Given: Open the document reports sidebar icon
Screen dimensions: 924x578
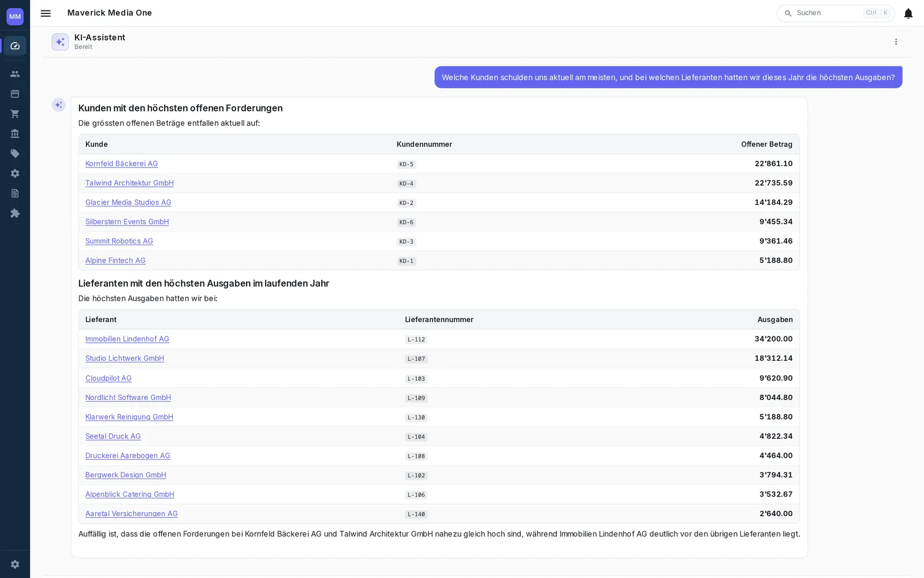Looking at the screenshot, I should (15, 194).
